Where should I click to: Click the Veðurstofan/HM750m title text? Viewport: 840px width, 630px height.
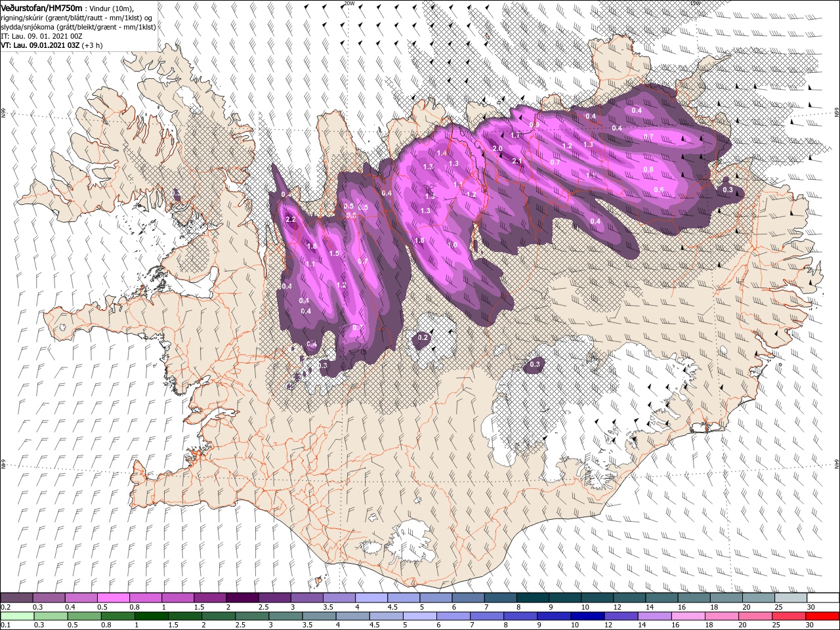coord(41,7)
